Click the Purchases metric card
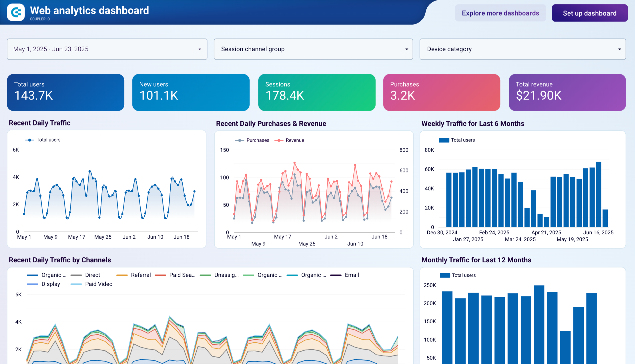 (x=441, y=92)
